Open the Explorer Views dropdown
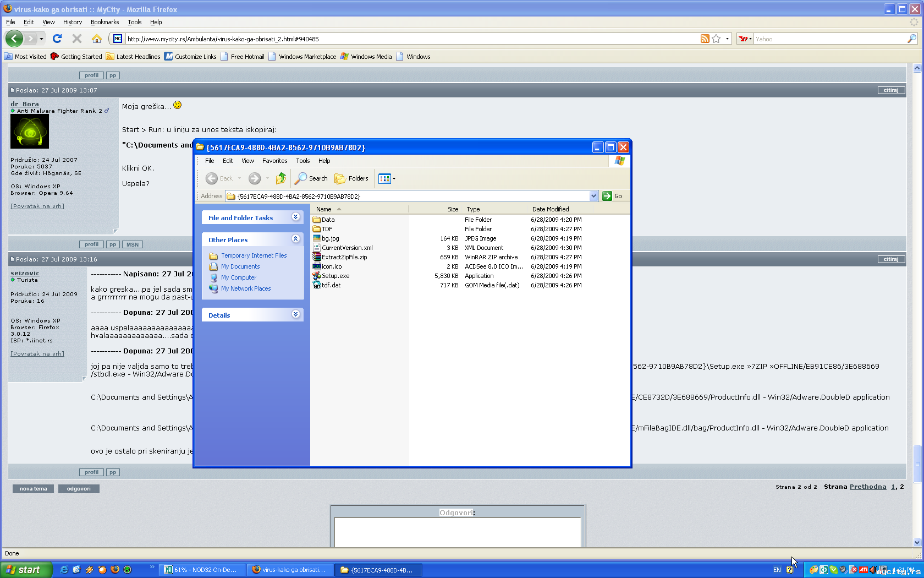 (x=387, y=178)
